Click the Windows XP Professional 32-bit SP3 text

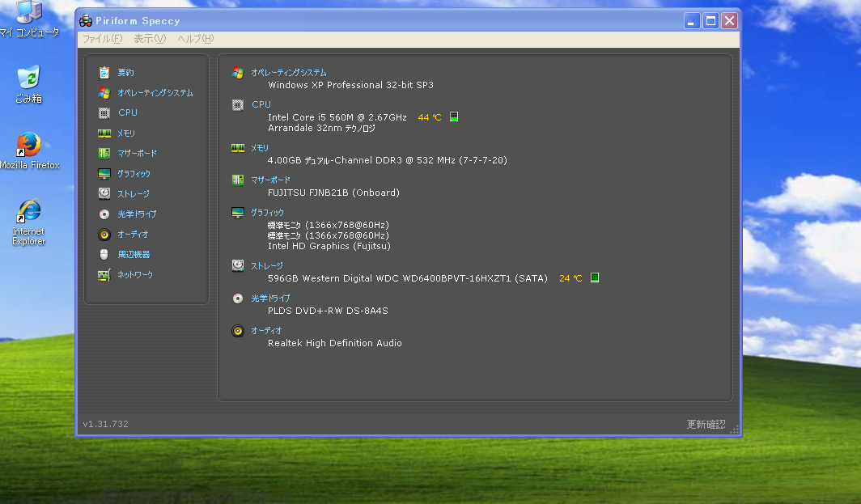coord(351,85)
